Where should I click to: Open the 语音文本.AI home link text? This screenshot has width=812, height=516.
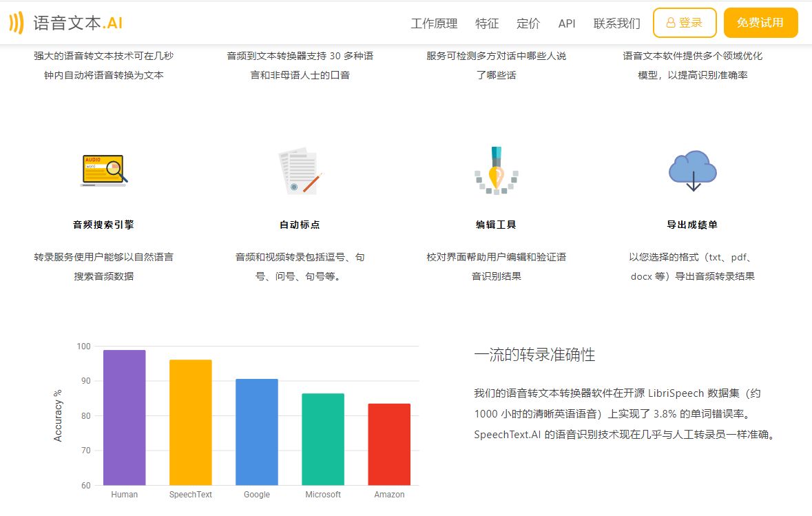coord(79,23)
